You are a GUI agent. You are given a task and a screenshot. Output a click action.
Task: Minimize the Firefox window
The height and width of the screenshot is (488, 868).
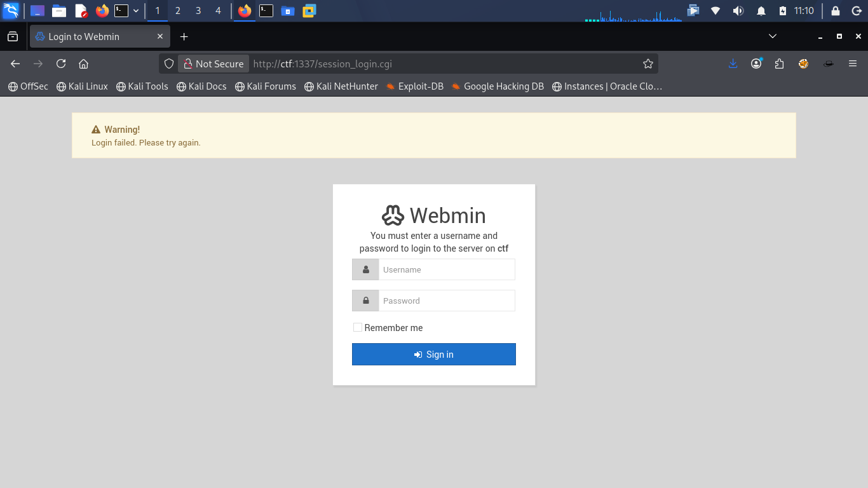click(x=820, y=37)
